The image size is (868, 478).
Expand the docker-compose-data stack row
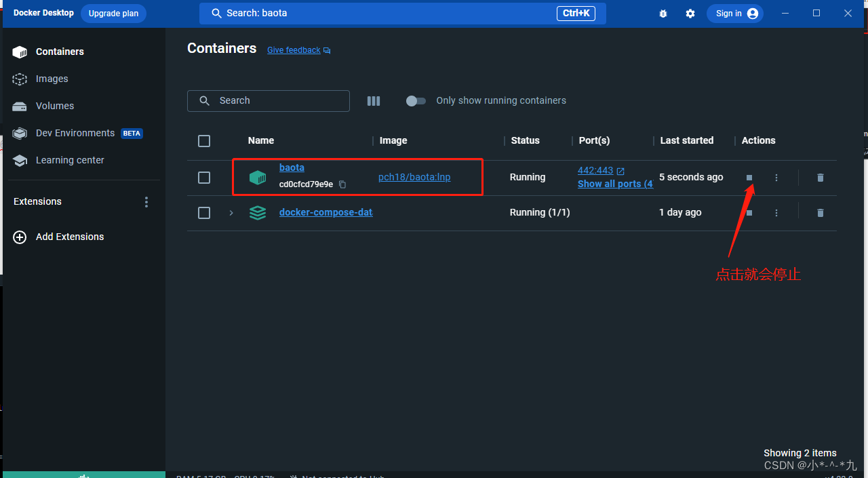coord(231,213)
